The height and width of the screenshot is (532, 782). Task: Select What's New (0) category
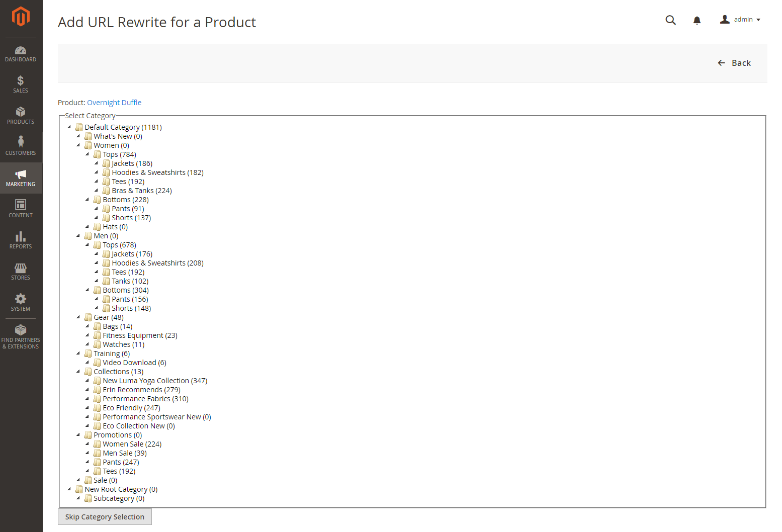(118, 136)
